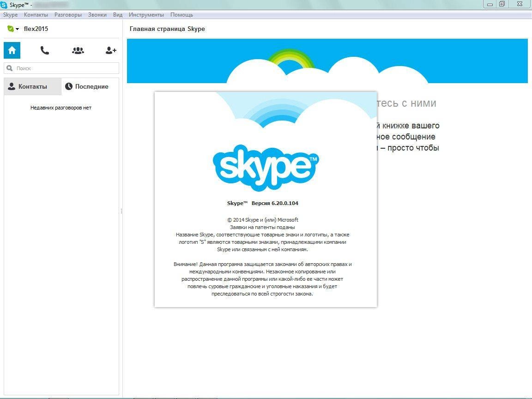
Task: Click the flex2015 profile name
Action: [36, 29]
